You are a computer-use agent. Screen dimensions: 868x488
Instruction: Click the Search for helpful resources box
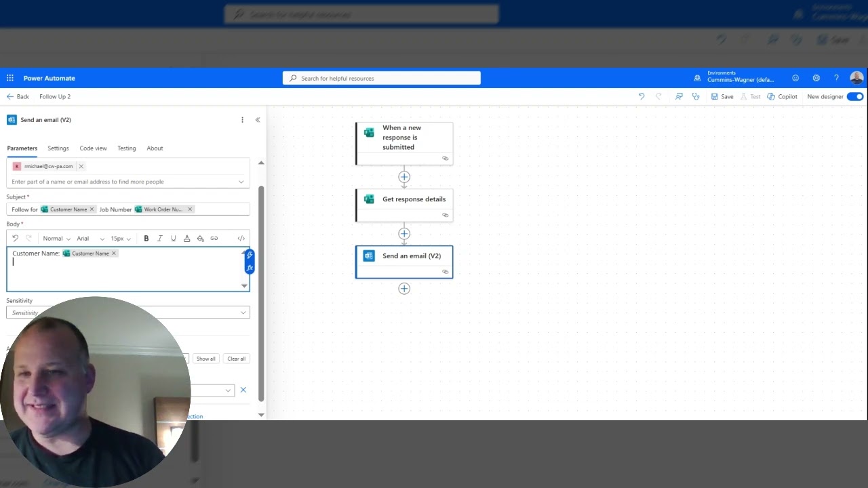coord(382,78)
